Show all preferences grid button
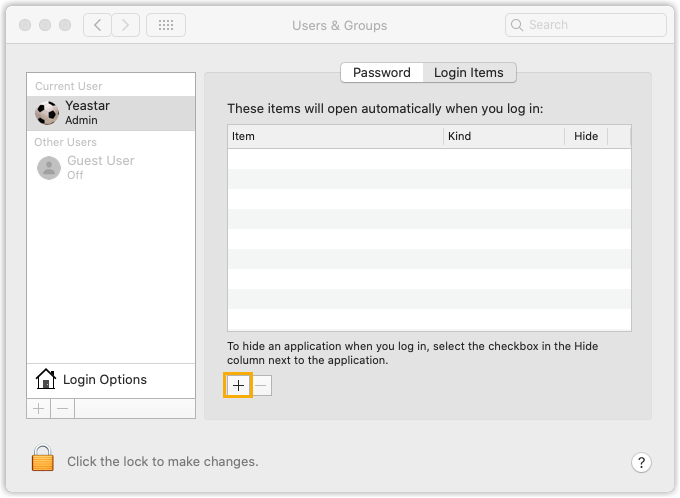Viewport: 680px width, 498px height. click(166, 25)
